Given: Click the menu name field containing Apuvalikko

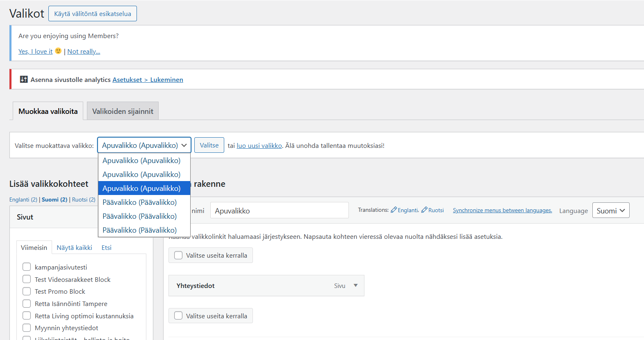Looking at the screenshot, I should (x=279, y=211).
